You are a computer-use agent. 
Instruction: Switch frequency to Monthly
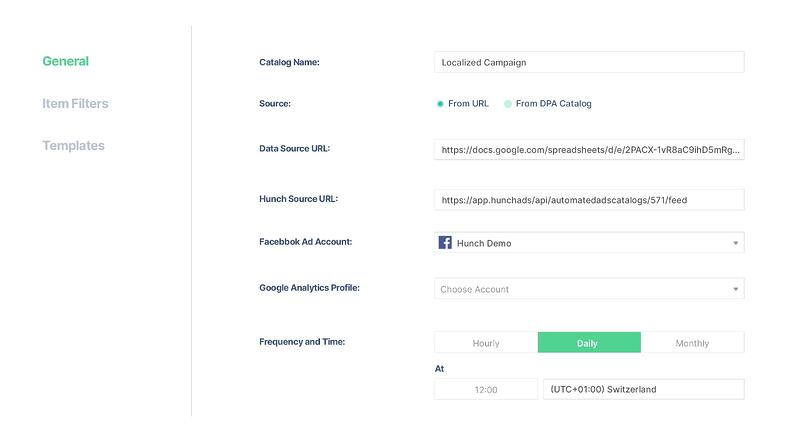pyautogui.click(x=692, y=343)
